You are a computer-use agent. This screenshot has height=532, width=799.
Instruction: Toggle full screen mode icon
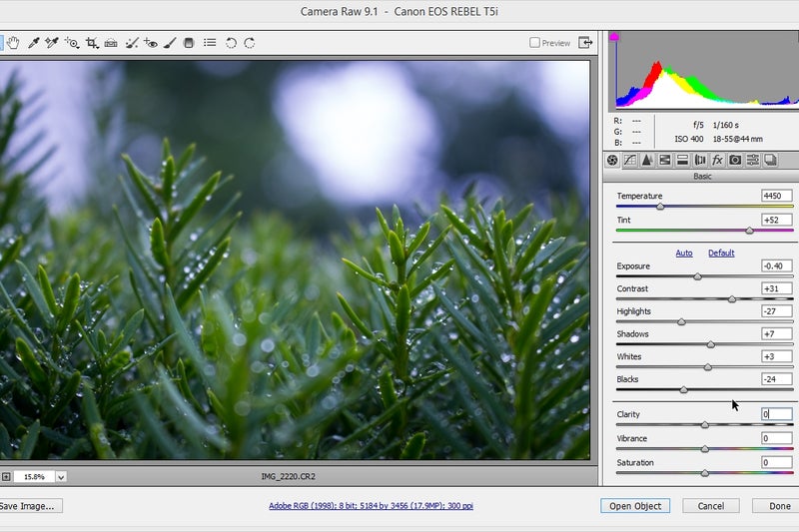[585, 42]
